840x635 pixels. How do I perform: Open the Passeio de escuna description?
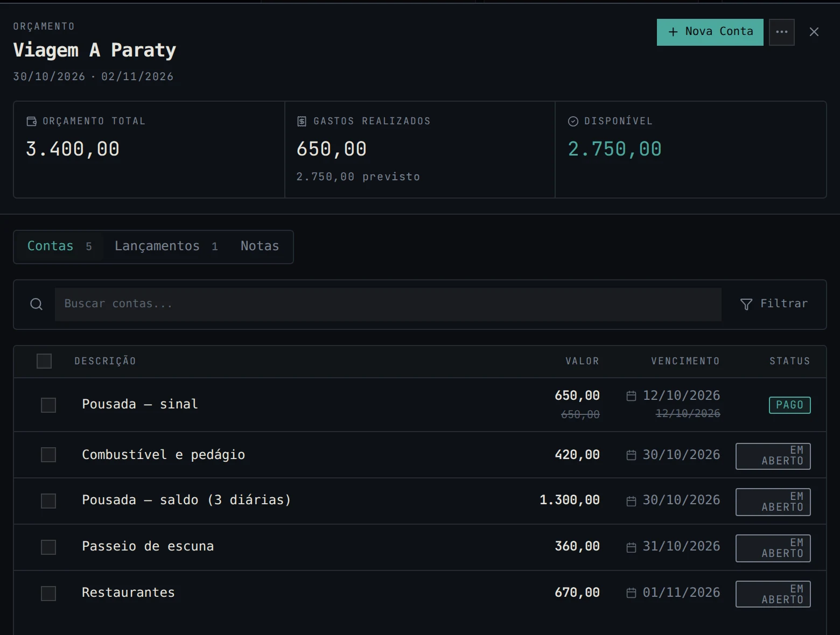(148, 547)
